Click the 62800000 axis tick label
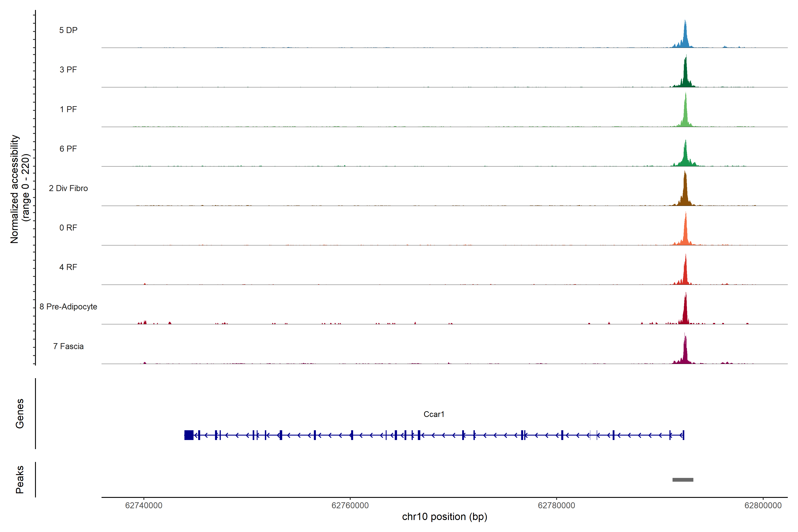798x532 pixels. click(763, 506)
